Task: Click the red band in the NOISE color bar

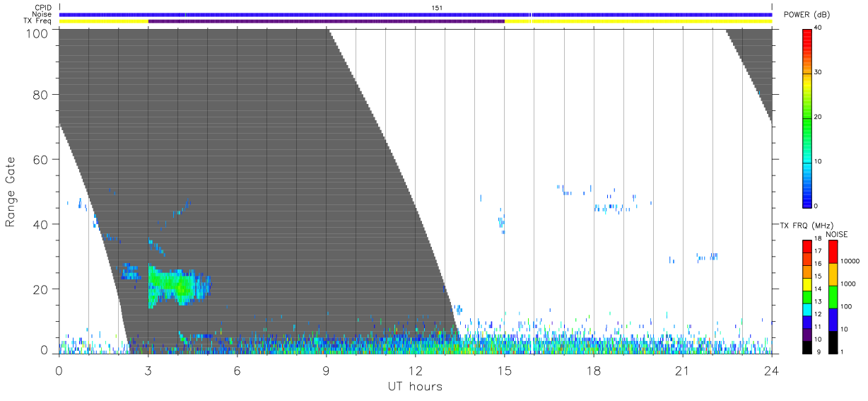Action: (x=833, y=252)
